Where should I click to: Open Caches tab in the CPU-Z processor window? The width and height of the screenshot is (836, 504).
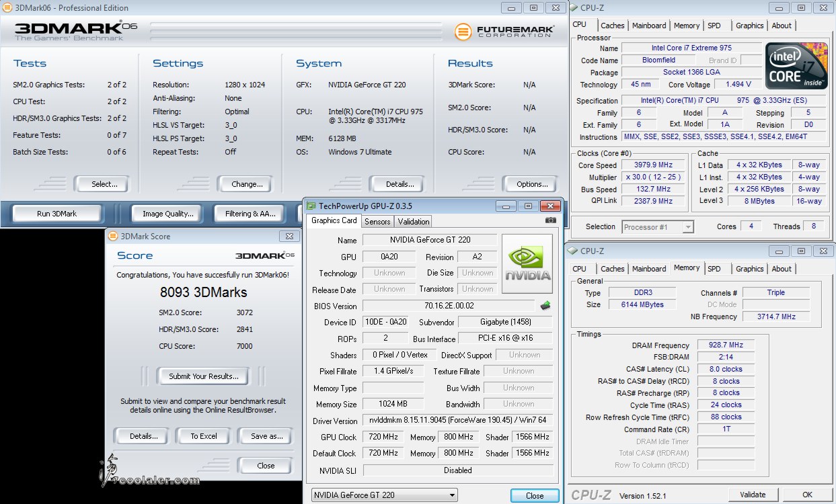point(613,26)
